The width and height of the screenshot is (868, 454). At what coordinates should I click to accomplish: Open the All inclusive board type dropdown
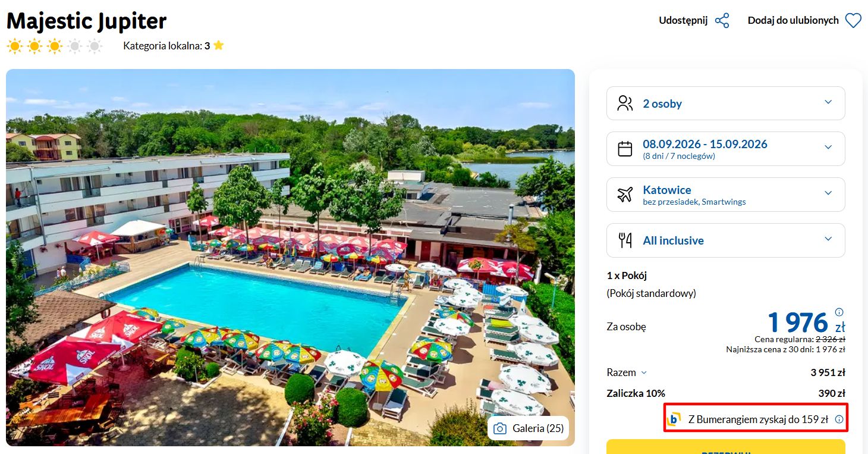[725, 240]
